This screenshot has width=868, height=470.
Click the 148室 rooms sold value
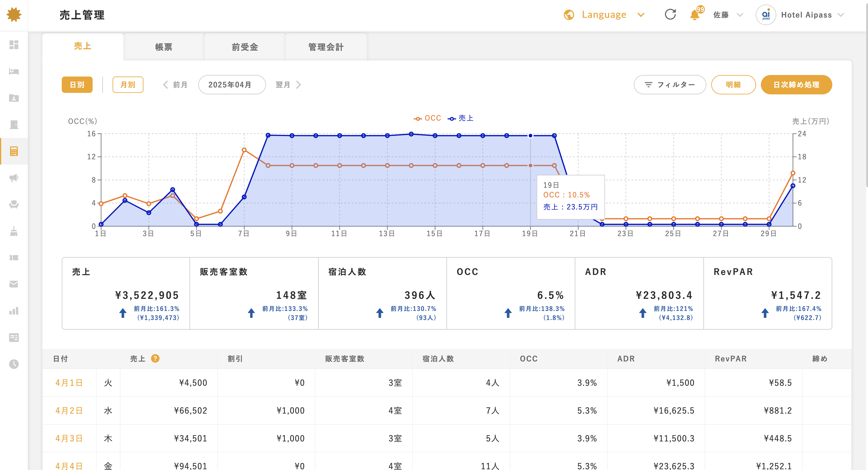(x=292, y=295)
